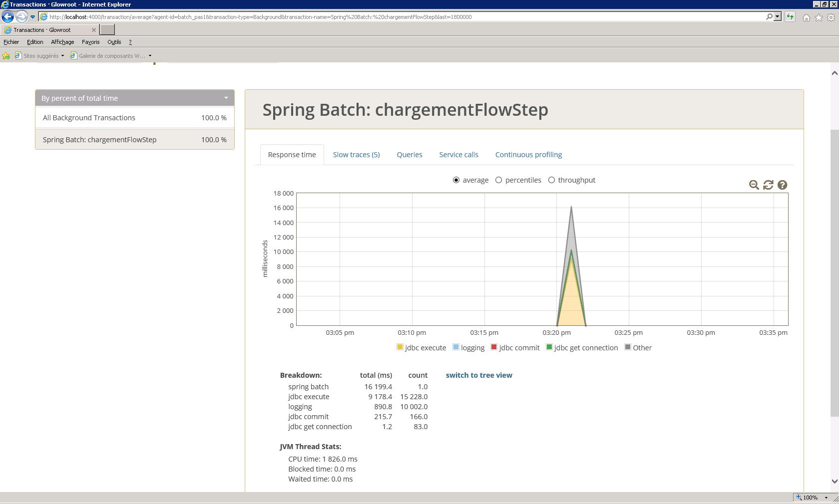Open Internet Explorer settings gear
Viewport: 839px width, 504px height.
[x=830, y=16]
